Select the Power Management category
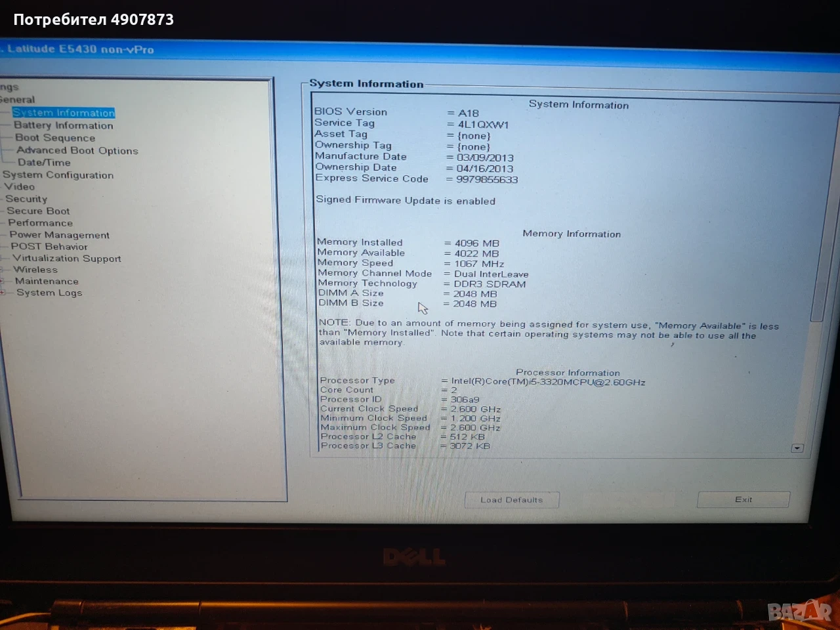 (x=59, y=235)
